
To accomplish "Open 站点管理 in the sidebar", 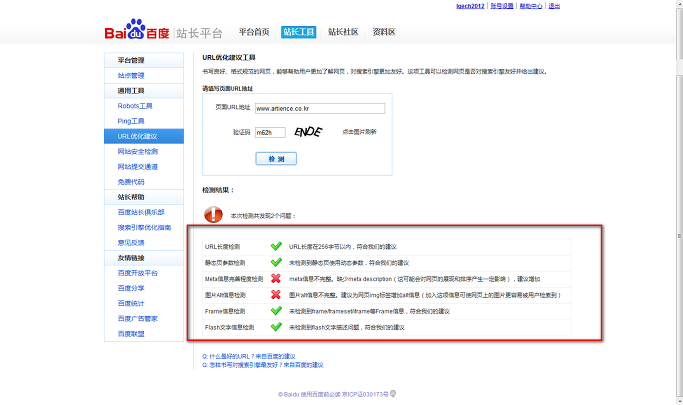I will pos(131,75).
